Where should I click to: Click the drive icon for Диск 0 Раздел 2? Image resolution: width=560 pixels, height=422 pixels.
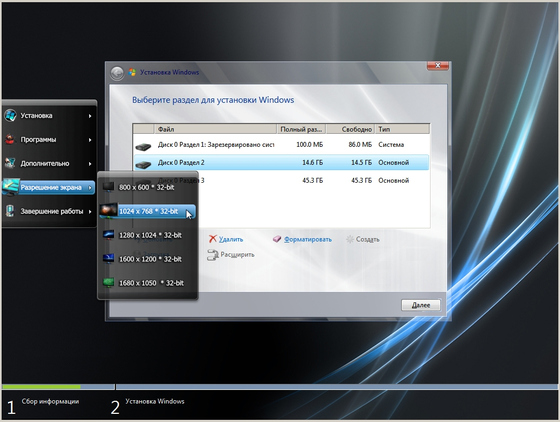click(x=143, y=164)
